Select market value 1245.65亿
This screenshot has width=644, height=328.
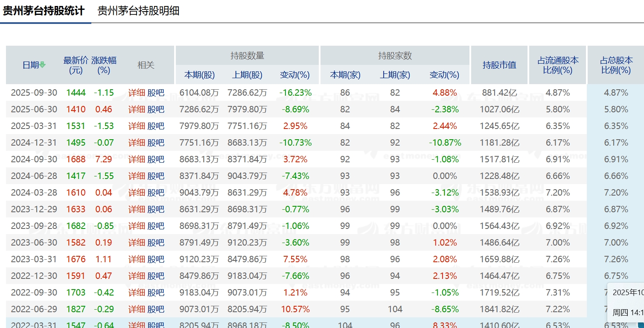[499, 126]
